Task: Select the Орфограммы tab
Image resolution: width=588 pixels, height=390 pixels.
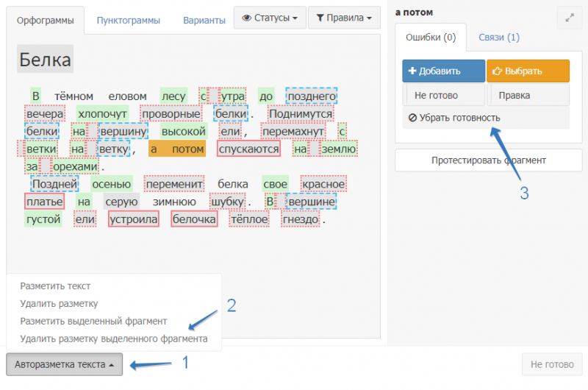Action: (x=46, y=21)
